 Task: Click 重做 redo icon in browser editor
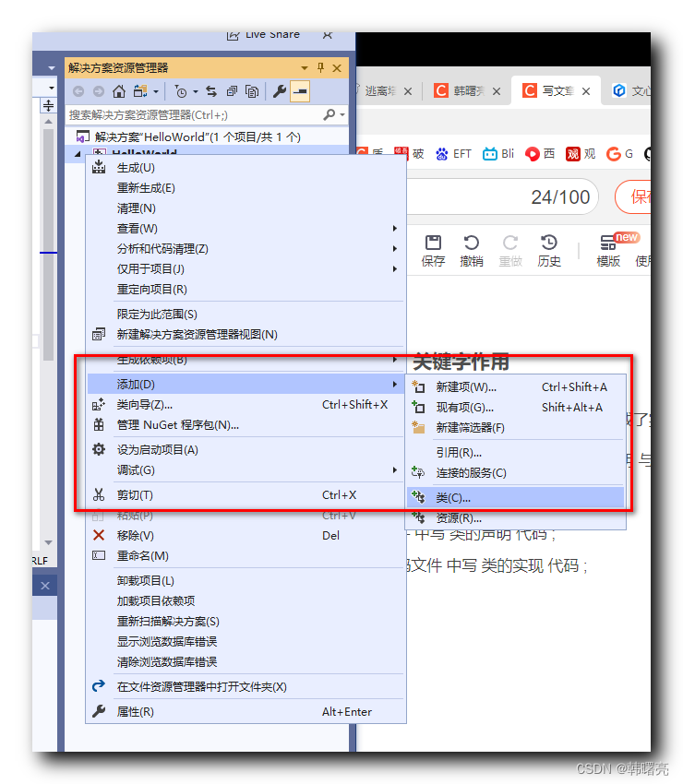[x=510, y=251]
